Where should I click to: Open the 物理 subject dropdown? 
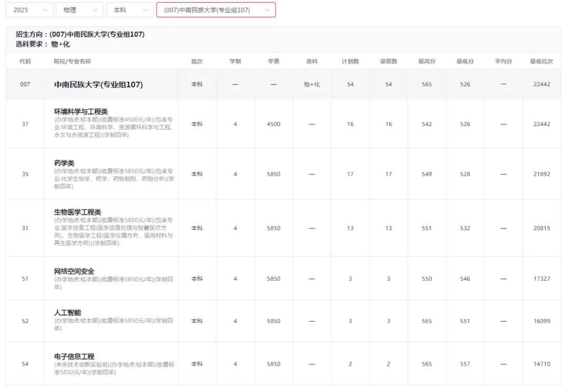[80, 10]
